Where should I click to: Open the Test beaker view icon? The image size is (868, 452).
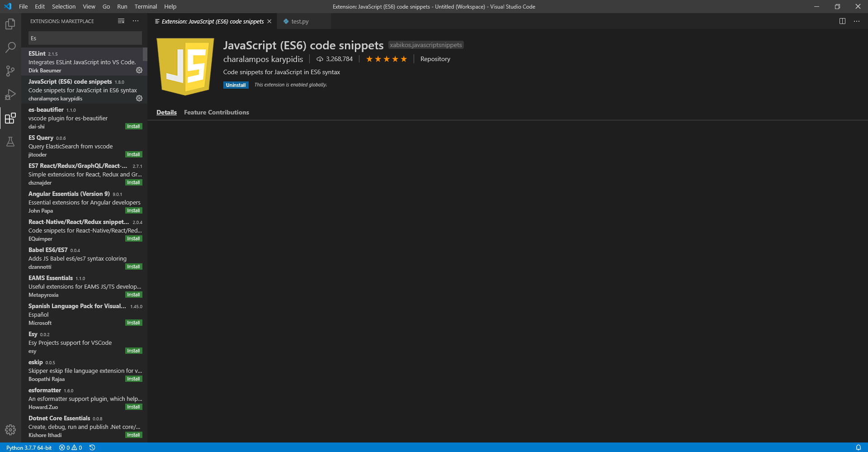(10, 142)
